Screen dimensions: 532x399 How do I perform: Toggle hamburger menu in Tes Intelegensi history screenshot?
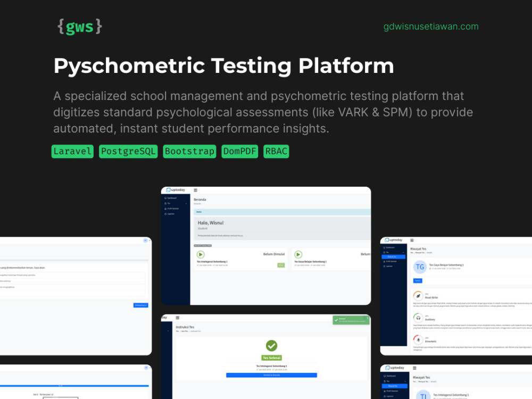click(x=414, y=368)
